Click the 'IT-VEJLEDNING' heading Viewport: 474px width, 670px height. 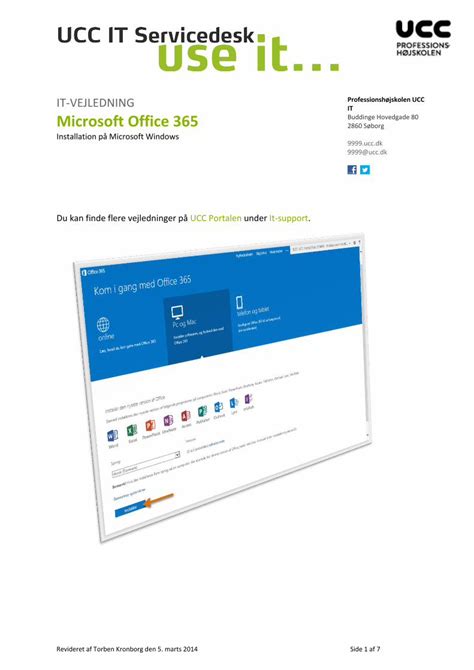95,103
